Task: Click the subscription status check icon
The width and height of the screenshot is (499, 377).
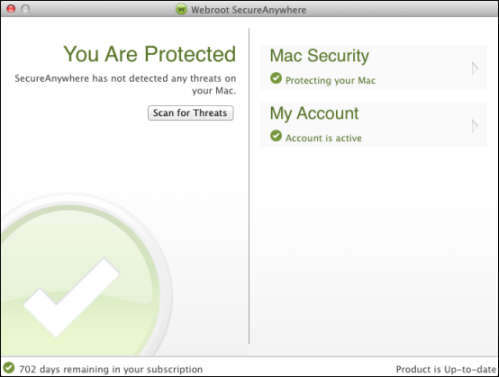Action: tap(9, 368)
